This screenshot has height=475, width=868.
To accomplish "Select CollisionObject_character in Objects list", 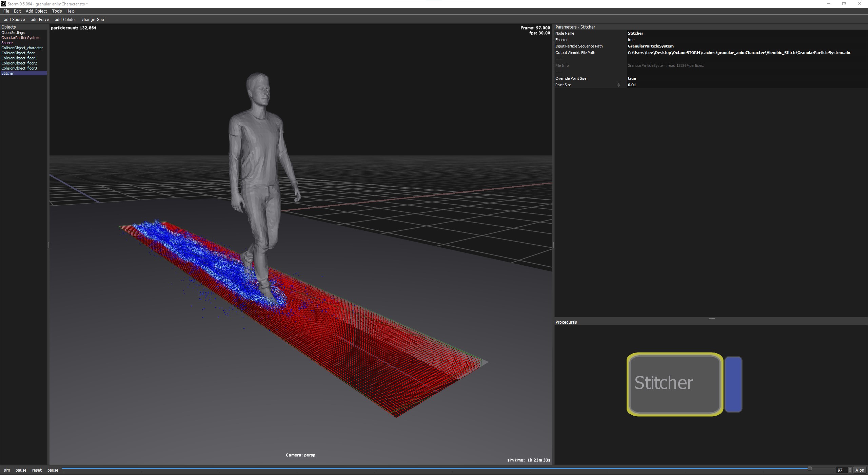I will click(22, 48).
